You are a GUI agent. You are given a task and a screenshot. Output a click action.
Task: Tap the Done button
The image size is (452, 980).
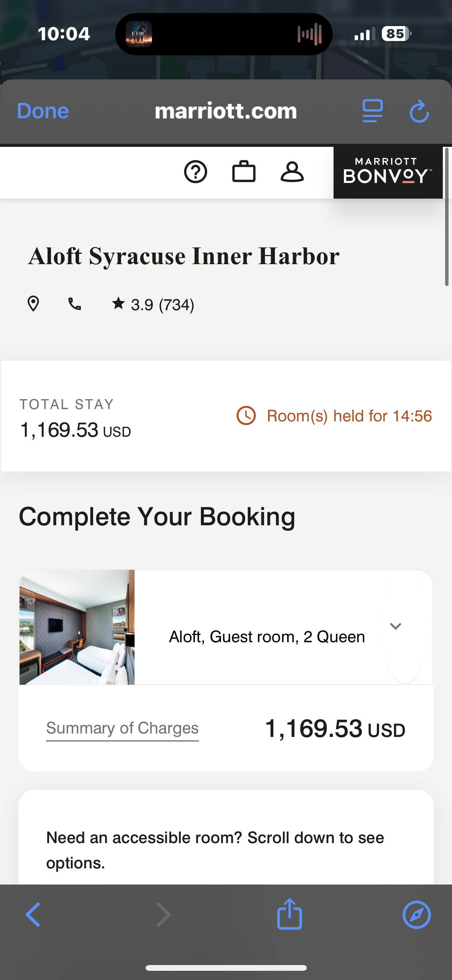pyautogui.click(x=43, y=111)
